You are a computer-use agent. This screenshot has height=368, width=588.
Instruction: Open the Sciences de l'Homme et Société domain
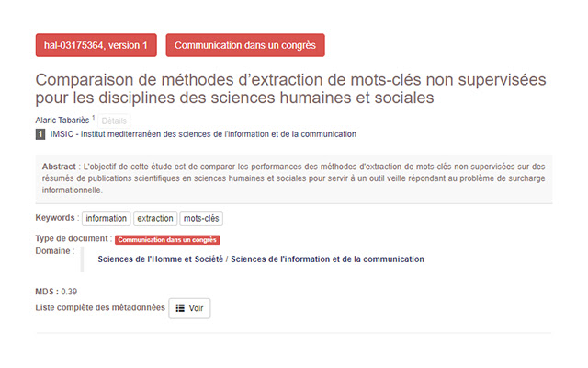click(x=161, y=259)
